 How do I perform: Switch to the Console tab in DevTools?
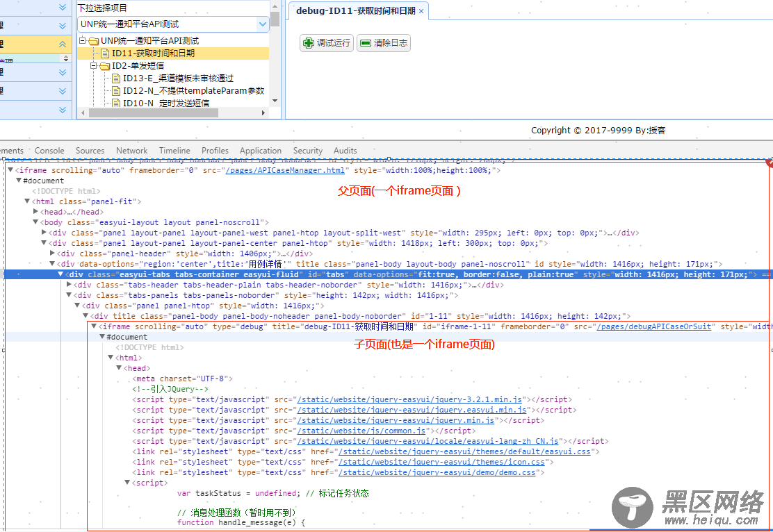[x=49, y=151]
